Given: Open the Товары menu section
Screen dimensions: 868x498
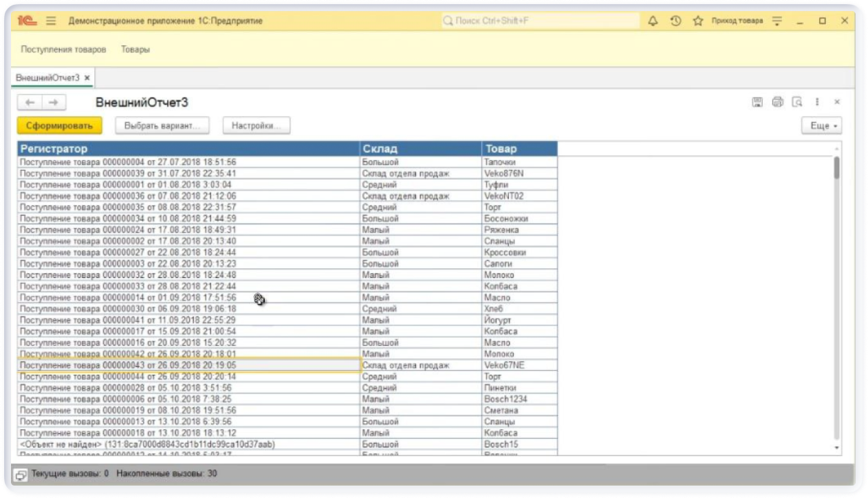Looking at the screenshot, I should click(135, 50).
